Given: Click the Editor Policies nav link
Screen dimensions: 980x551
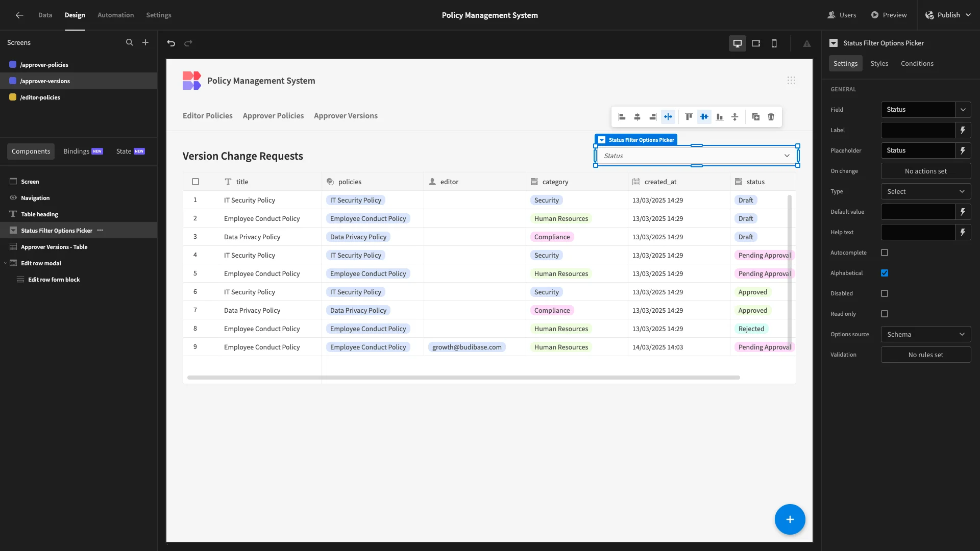Looking at the screenshot, I should [x=208, y=116].
